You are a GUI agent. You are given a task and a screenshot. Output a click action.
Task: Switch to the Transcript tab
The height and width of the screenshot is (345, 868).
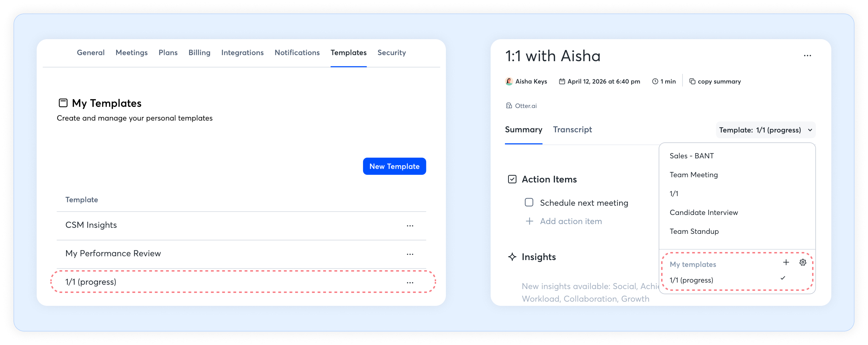(572, 130)
